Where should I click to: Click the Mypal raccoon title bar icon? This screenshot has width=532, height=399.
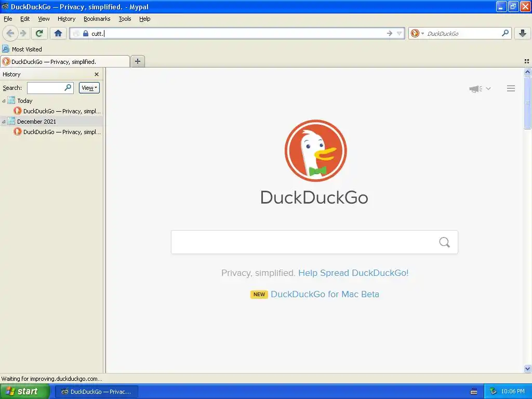[x=5, y=6]
